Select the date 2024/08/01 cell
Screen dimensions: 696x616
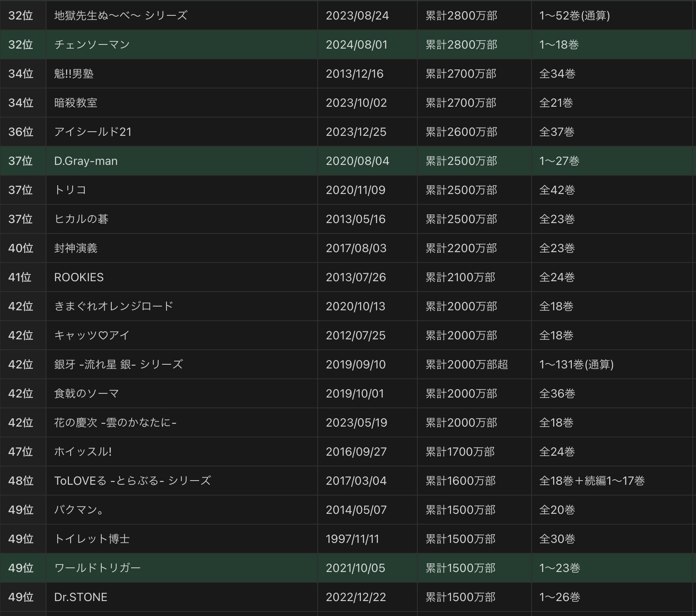pos(356,44)
